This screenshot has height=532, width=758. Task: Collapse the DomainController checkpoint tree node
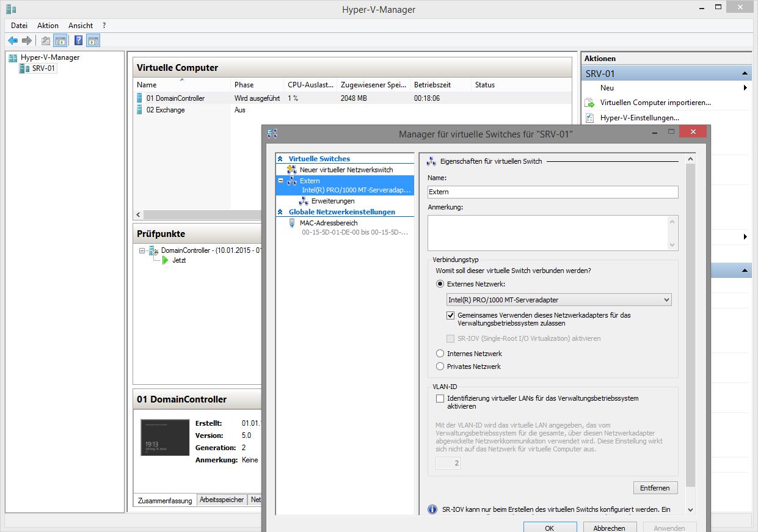[142, 250]
